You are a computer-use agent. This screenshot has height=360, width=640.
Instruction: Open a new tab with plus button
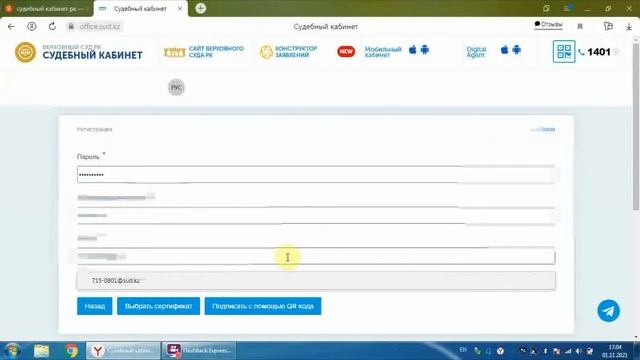click(x=200, y=8)
